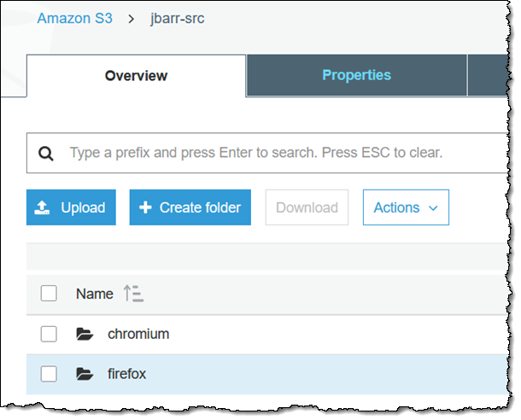This screenshot has height=420, width=521.
Task: Click the breadcrumb arrow after Amazon S3
Action: coord(131,18)
